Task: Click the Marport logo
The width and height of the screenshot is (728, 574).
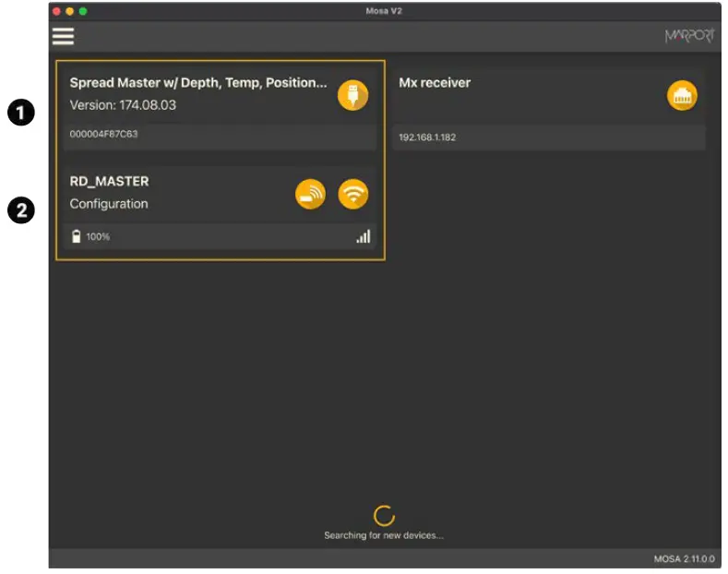Action: pos(689,35)
